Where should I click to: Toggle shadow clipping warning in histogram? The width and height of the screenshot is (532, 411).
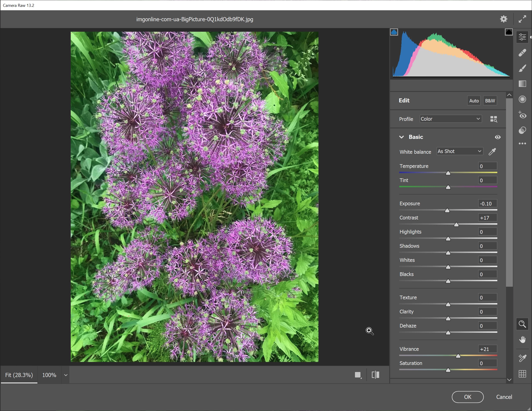(394, 32)
